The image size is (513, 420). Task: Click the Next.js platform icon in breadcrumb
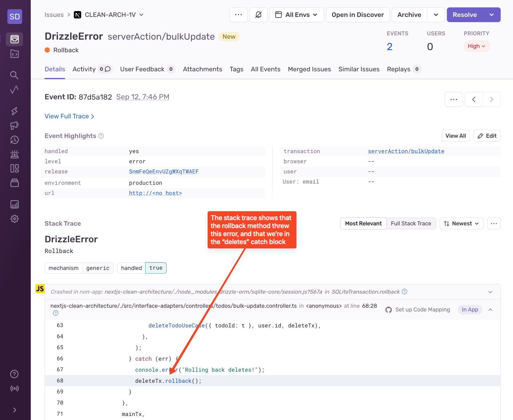pyautogui.click(x=78, y=15)
